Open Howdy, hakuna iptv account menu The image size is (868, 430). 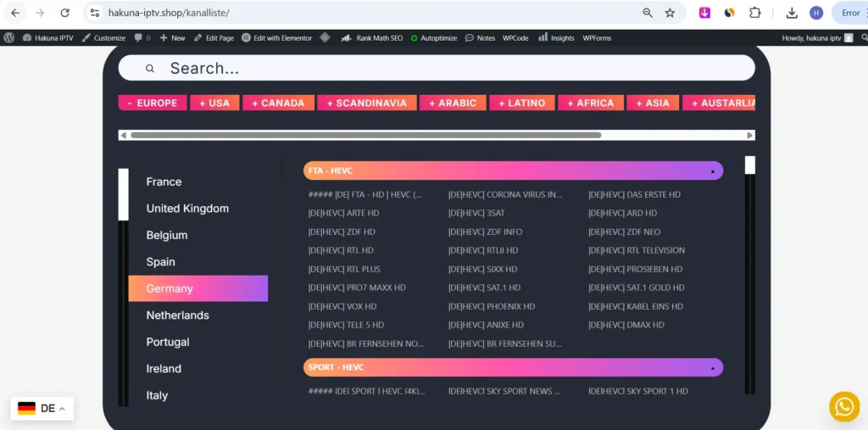(817, 37)
